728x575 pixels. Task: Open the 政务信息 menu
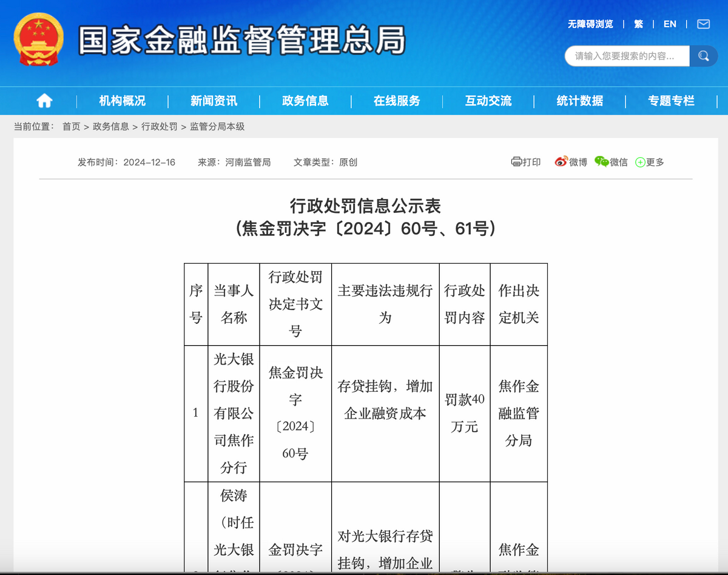coord(305,101)
